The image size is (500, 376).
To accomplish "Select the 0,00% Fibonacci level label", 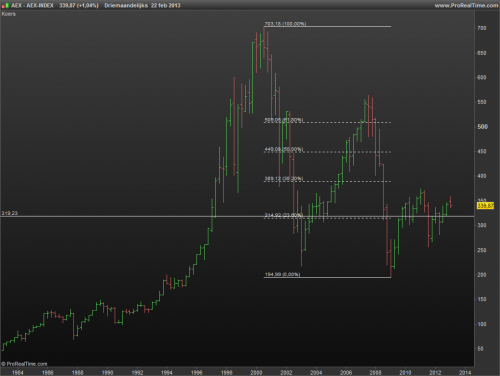I will point(282,274).
